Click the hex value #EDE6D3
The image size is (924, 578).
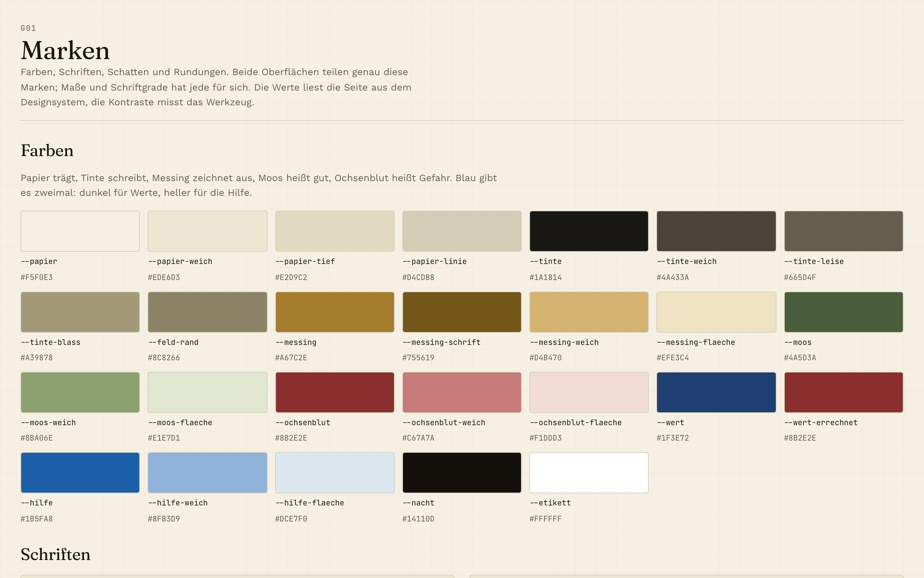point(164,277)
